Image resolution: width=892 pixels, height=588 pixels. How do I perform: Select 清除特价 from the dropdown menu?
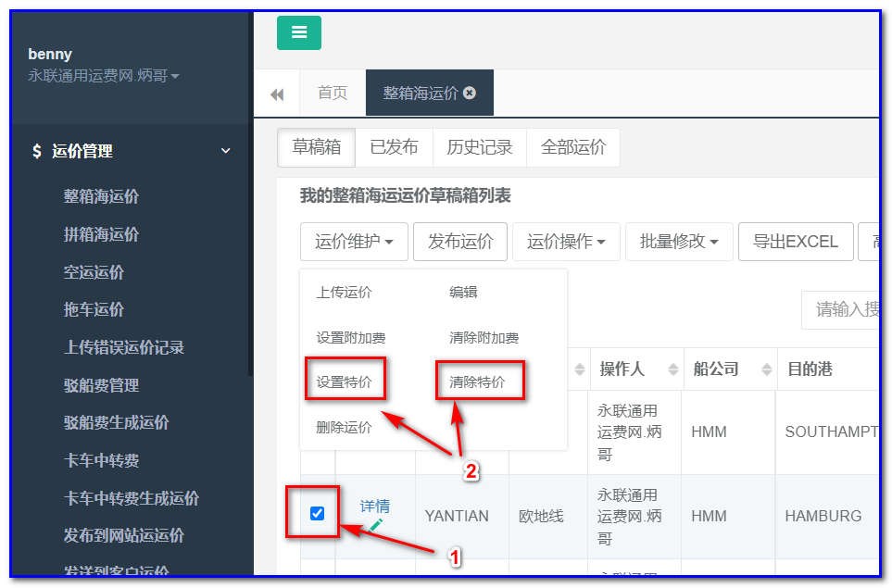pos(479,381)
